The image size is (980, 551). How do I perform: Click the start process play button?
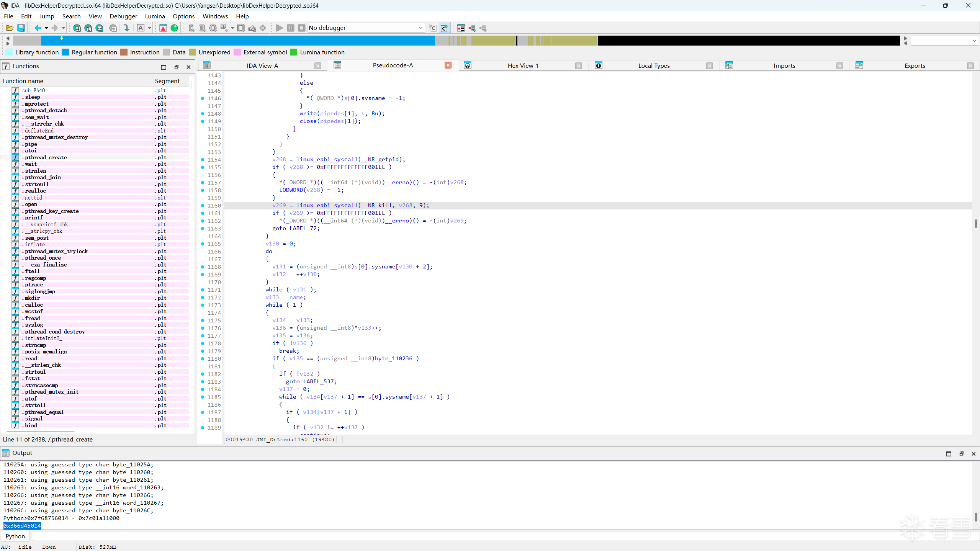[279, 28]
